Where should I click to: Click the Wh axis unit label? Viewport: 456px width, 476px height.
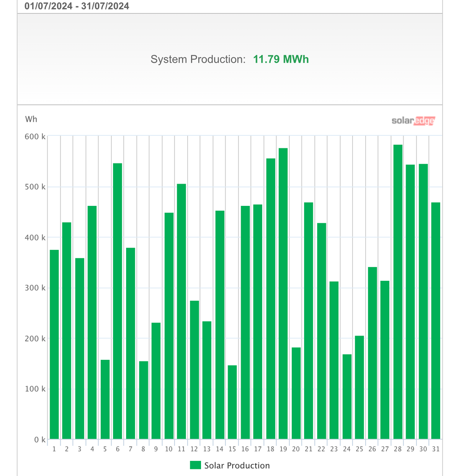(x=32, y=119)
